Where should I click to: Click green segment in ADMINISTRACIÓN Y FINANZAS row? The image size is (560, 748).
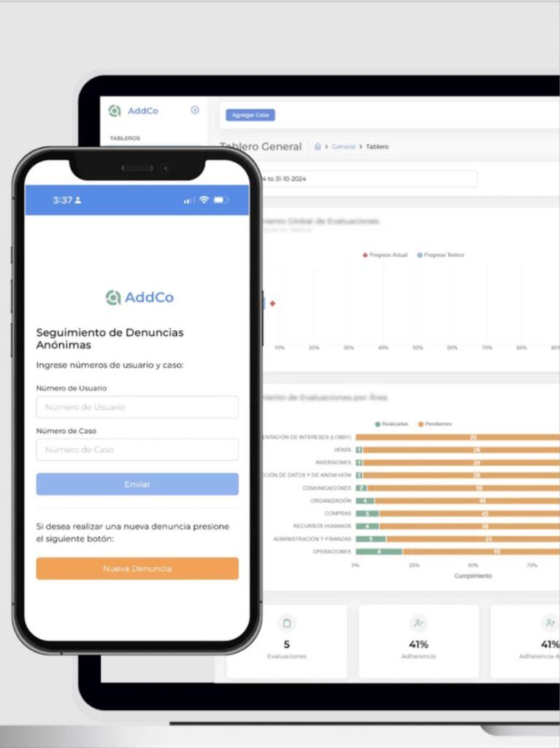tap(371, 539)
